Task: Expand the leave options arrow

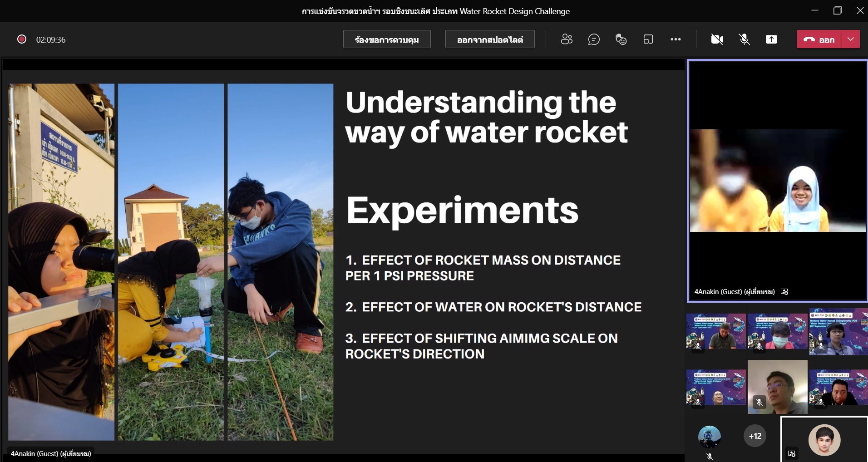Action: click(851, 39)
